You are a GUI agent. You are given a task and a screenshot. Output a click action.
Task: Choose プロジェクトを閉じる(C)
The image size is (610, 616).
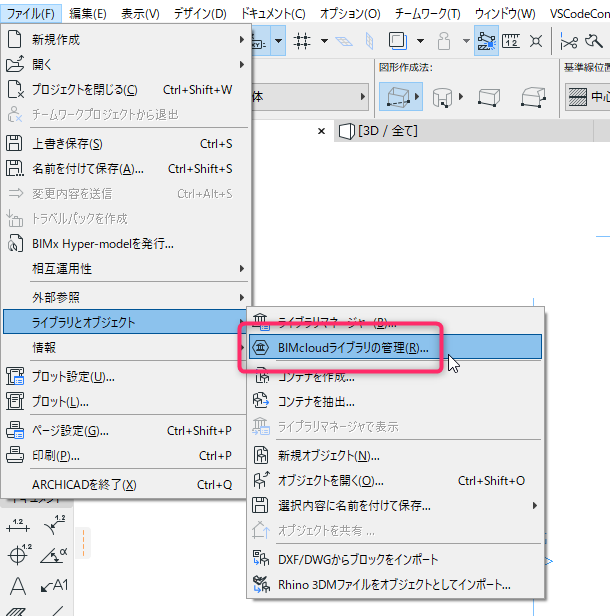(x=126, y=90)
